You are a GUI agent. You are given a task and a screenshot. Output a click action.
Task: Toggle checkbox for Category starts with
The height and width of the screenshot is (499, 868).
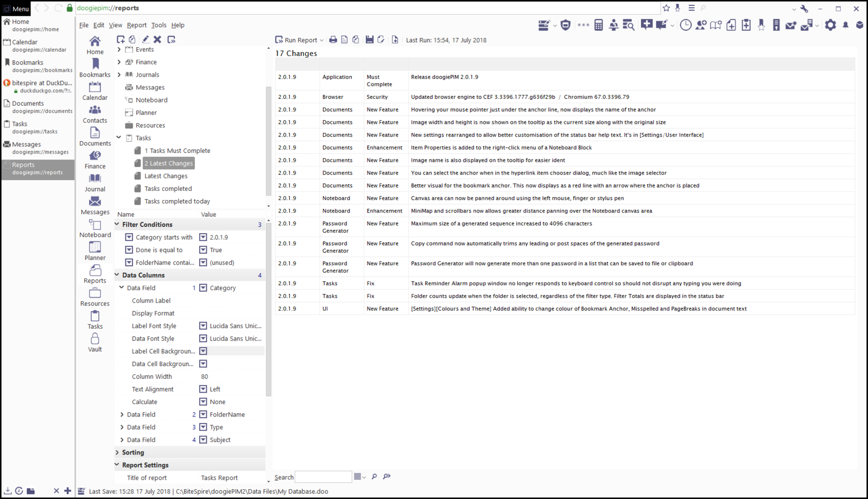pyautogui.click(x=129, y=237)
